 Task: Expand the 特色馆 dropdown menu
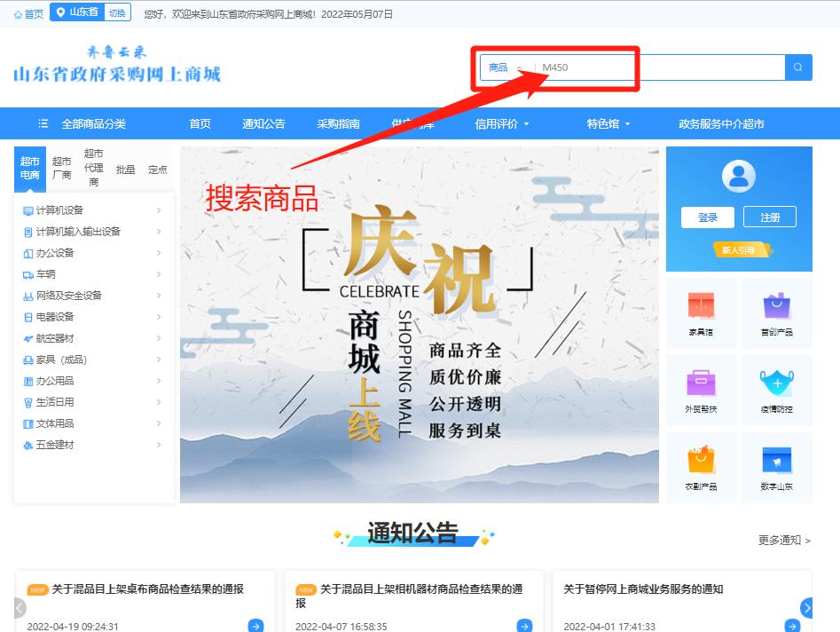[608, 124]
